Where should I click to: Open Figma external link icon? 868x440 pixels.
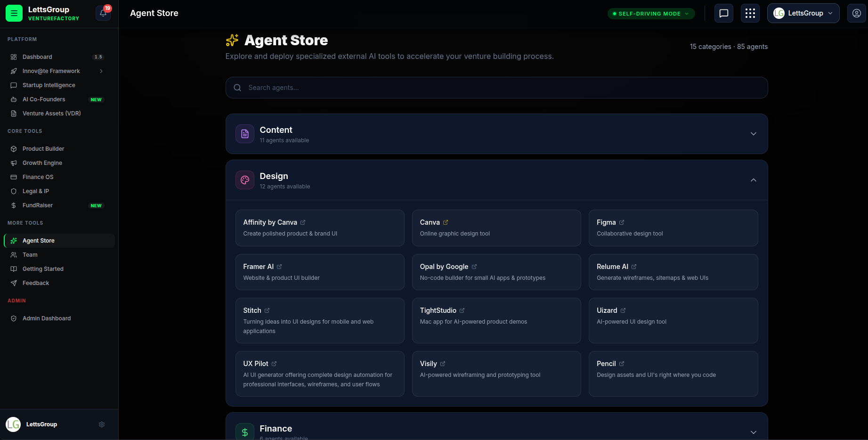[x=622, y=222]
